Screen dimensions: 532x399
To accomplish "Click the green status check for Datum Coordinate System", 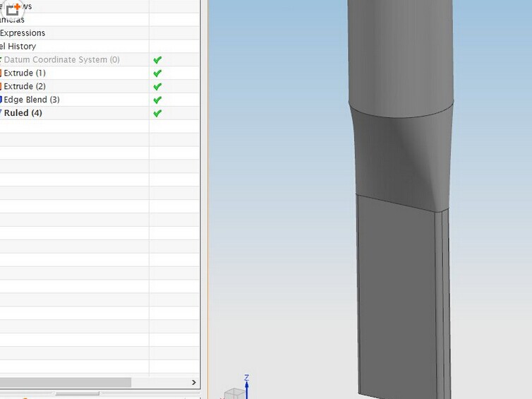I will click(x=157, y=60).
